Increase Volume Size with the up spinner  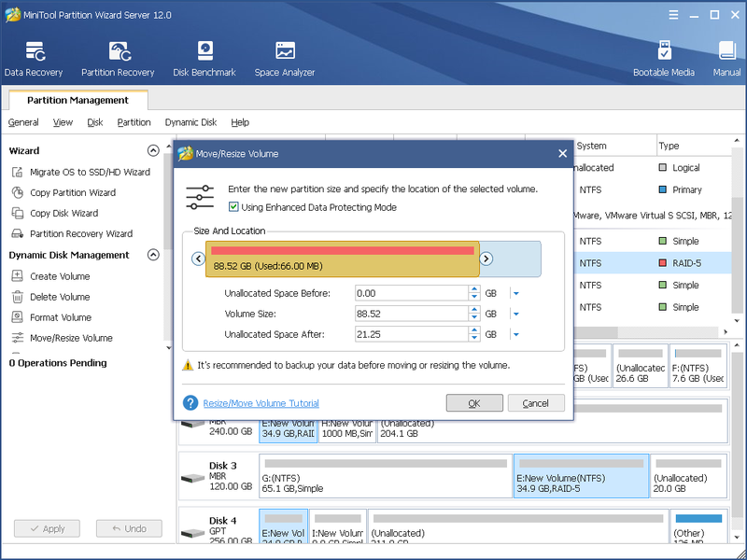(474, 310)
